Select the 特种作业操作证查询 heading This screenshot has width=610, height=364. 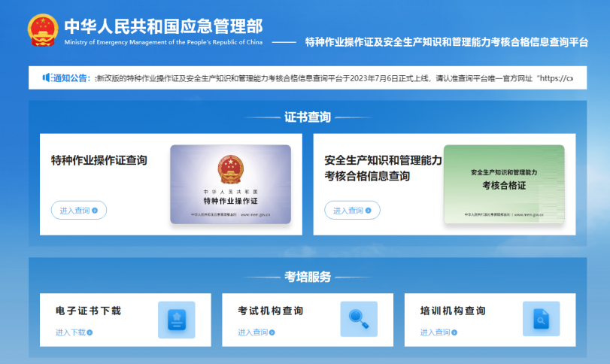[99, 160]
